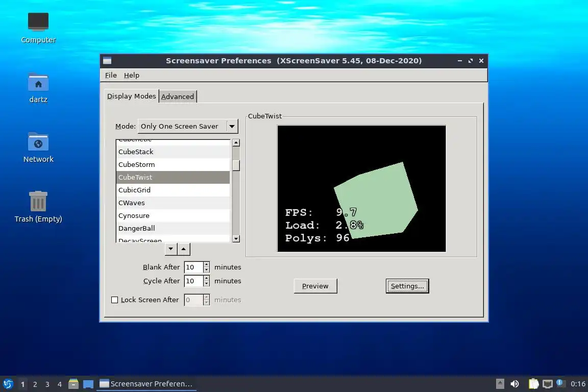Increase the Cycle After minutes value
The height and width of the screenshot is (392, 588).
pyautogui.click(x=206, y=278)
